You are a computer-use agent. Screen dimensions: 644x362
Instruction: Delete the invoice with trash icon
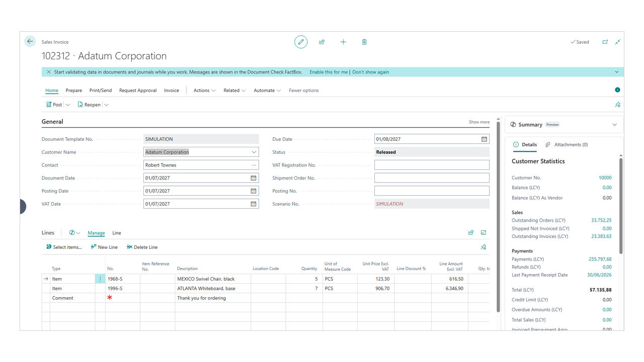pos(364,42)
